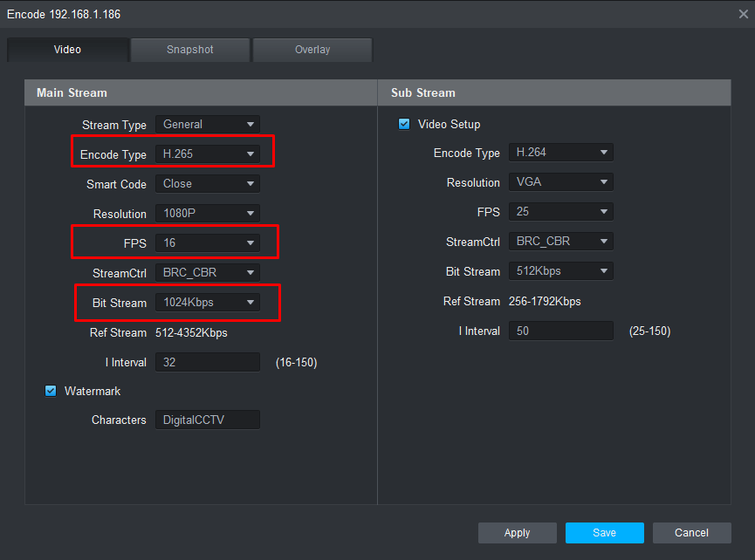Select the Video tab
The height and width of the screenshot is (560, 755).
pyautogui.click(x=67, y=50)
